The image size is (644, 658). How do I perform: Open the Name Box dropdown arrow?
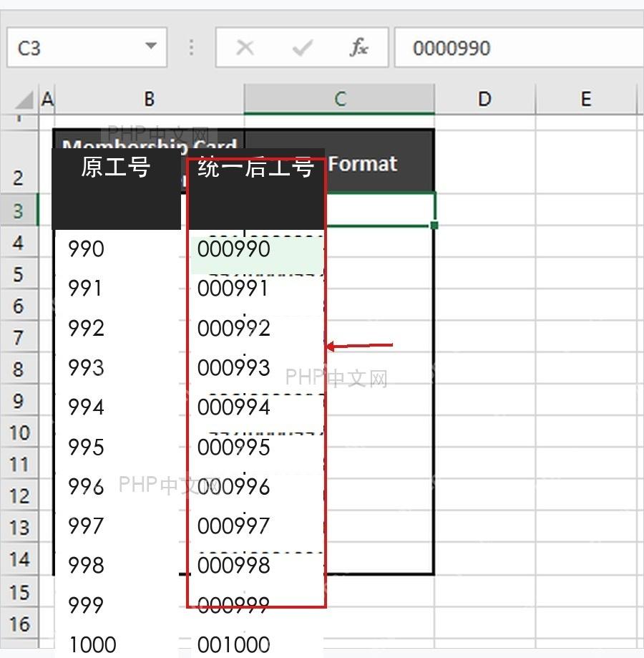[x=151, y=46]
